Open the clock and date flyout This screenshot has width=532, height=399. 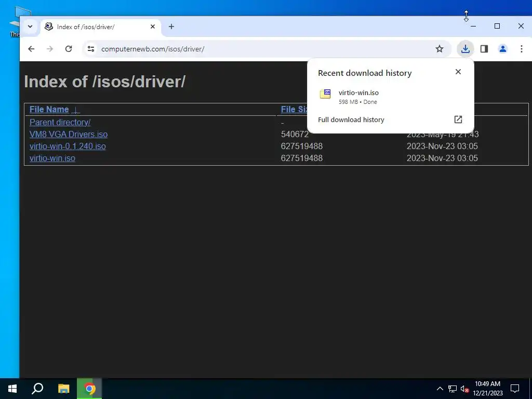[487, 389]
